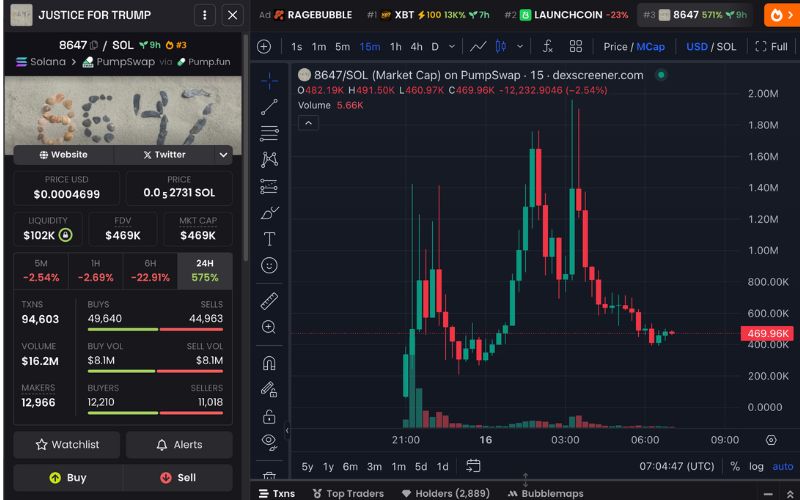Screen dimensions: 800x500
Task: Select the 1h timeframe
Action: 396,47
